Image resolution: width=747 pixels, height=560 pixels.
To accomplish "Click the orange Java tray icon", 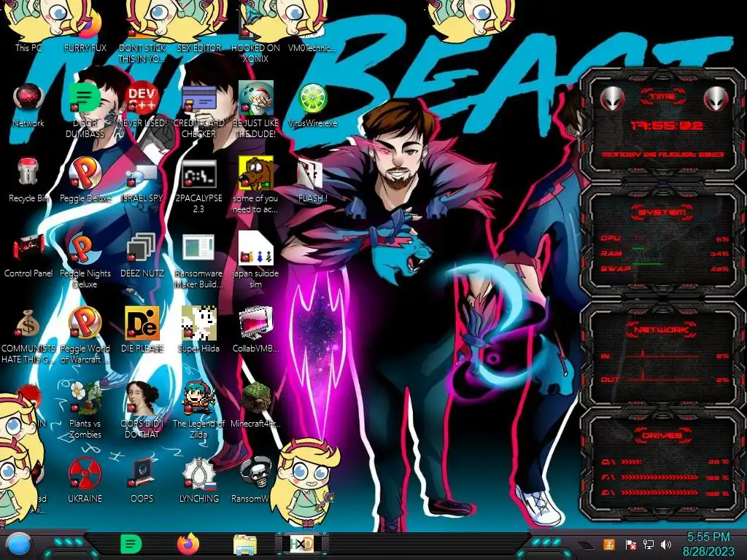I will [x=609, y=544].
